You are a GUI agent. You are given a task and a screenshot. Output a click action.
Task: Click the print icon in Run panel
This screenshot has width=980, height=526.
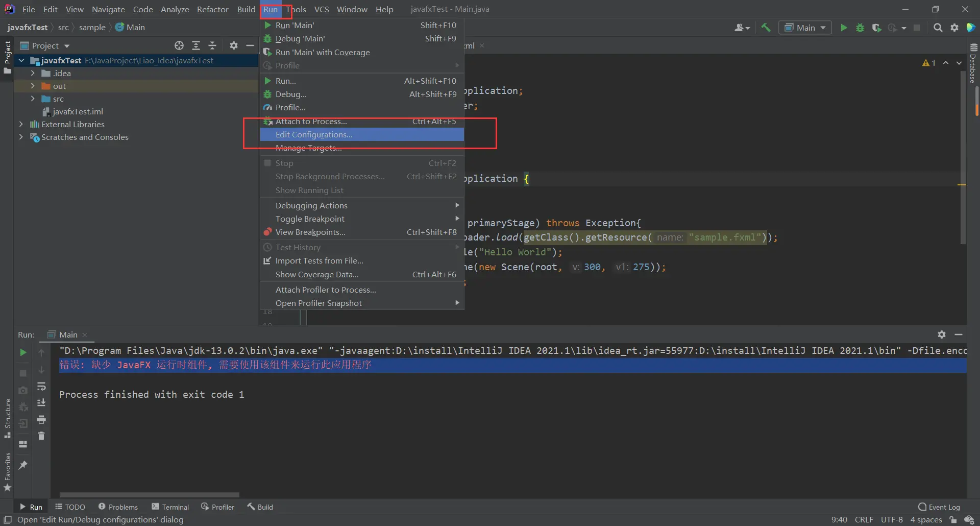pyautogui.click(x=41, y=420)
